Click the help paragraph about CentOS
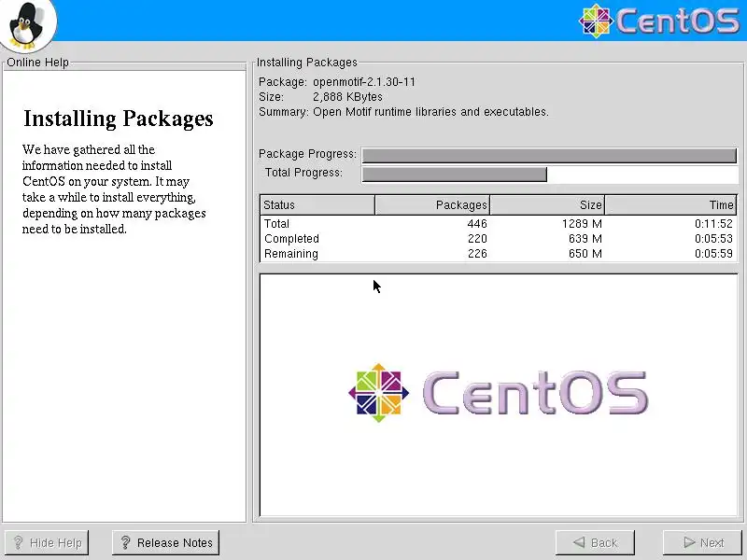Image resolution: width=747 pixels, height=560 pixels. 114,189
